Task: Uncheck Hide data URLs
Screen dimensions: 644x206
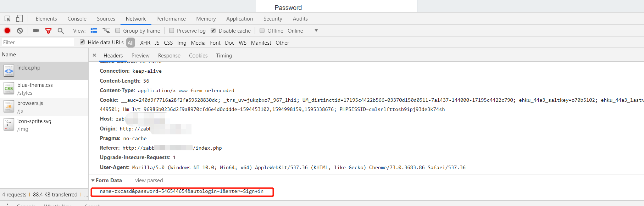Action: 82,42
